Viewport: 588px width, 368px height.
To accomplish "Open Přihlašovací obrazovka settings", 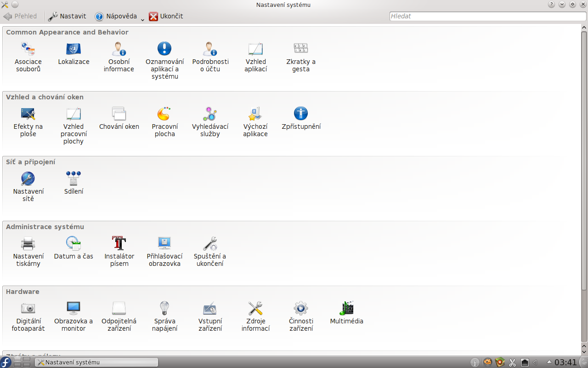I will (164, 252).
